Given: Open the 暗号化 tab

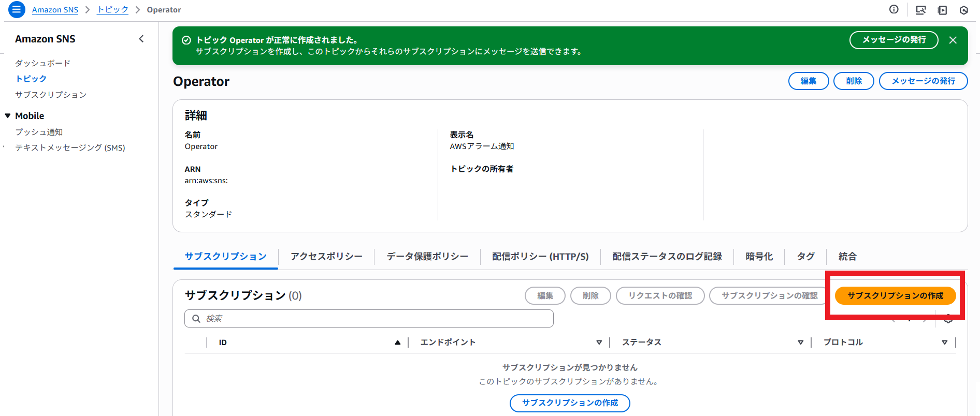Looking at the screenshot, I should tap(759, 257).
